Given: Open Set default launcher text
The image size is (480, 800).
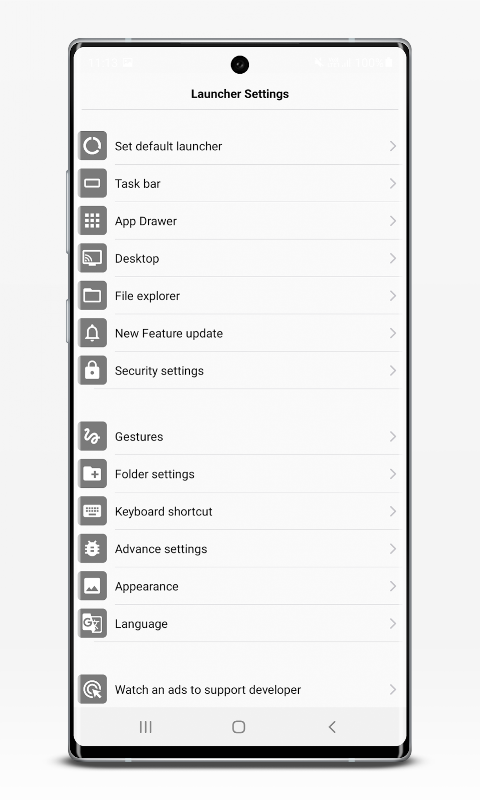Looking at the screenshot, I should pos(168,146).
